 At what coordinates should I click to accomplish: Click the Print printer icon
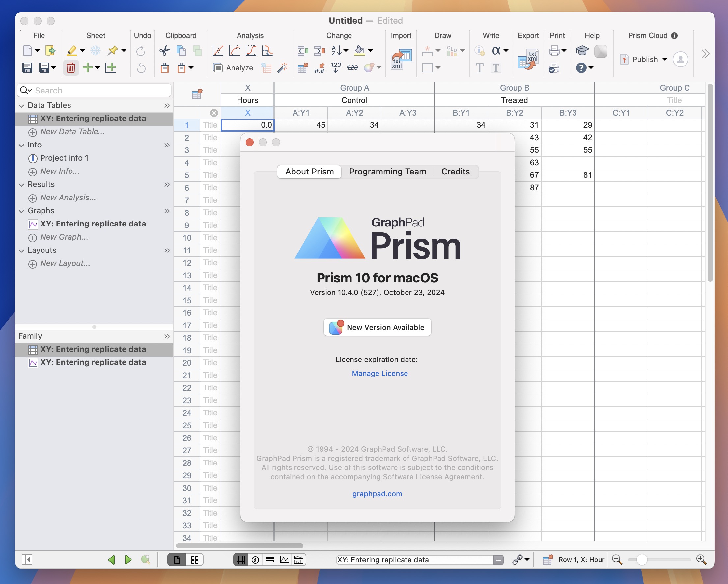[x=554, y=51]
